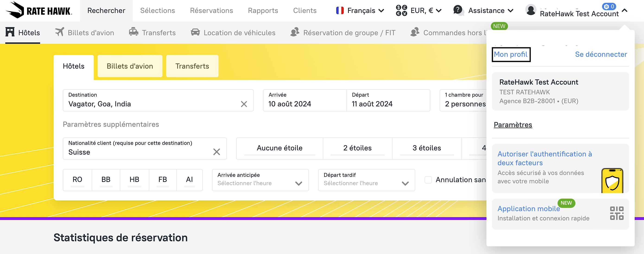Open the Paramètres link
Viewport: 644px width, 254px height.
pos(513,125)
